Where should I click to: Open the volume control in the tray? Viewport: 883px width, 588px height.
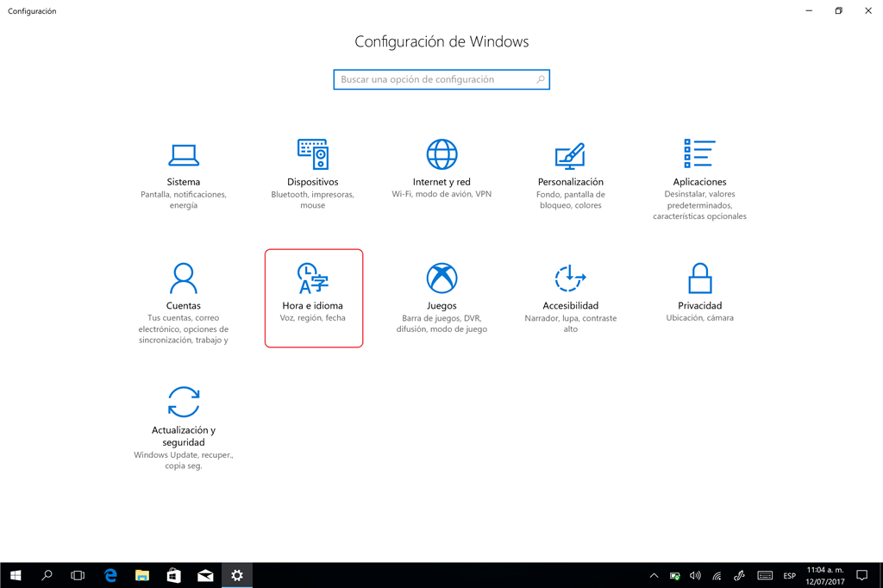[x=696, y=576]
